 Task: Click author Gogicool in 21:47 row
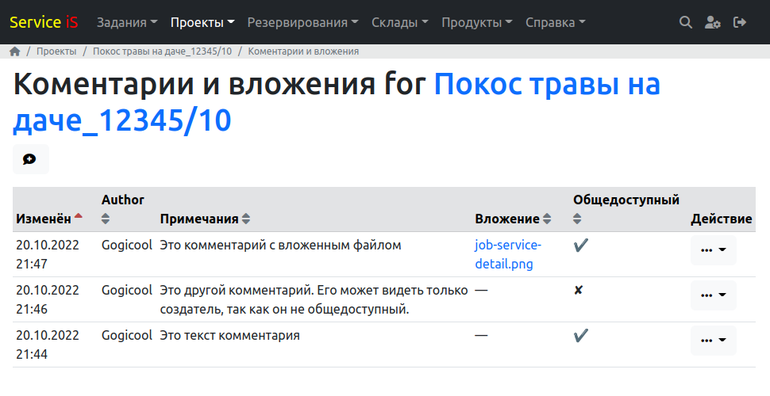click(127, 245)
